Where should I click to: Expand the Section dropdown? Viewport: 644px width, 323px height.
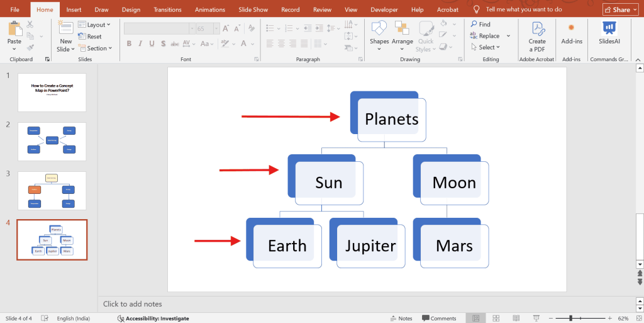tap(96, 48)
